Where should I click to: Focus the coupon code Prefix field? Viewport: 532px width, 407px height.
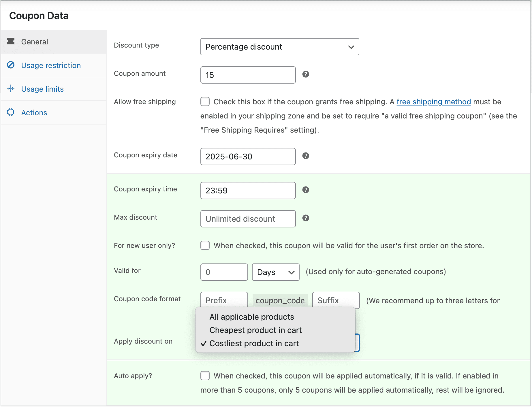pos(224,300)
